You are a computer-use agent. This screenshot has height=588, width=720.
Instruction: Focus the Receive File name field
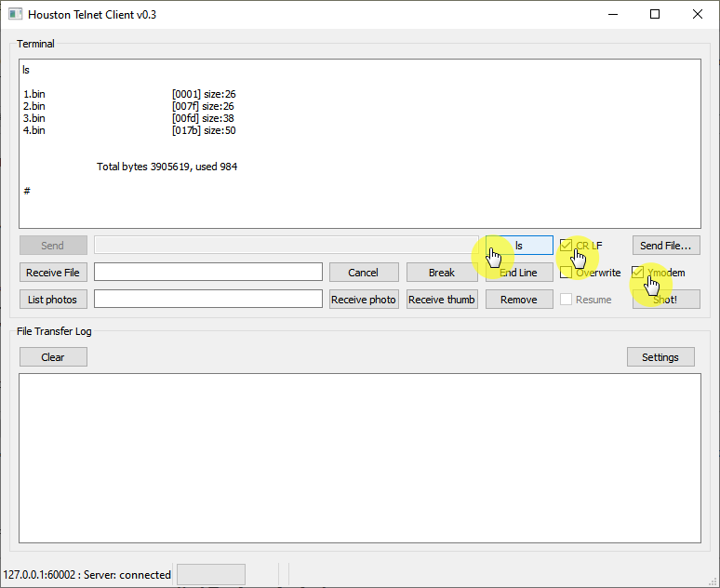(207, 273)
